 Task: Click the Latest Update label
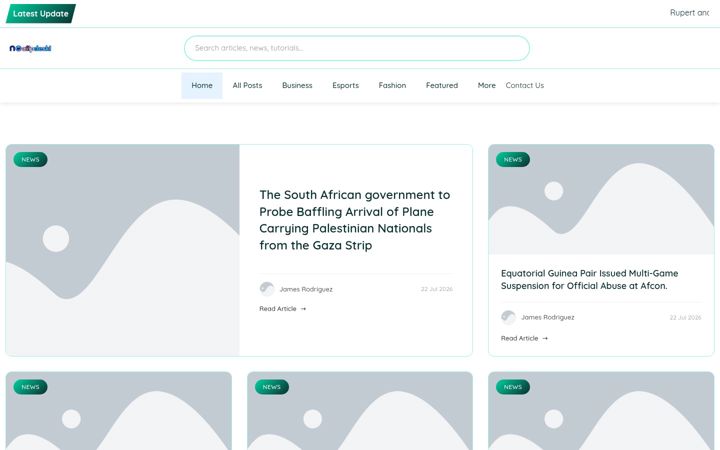coord(41,14)
